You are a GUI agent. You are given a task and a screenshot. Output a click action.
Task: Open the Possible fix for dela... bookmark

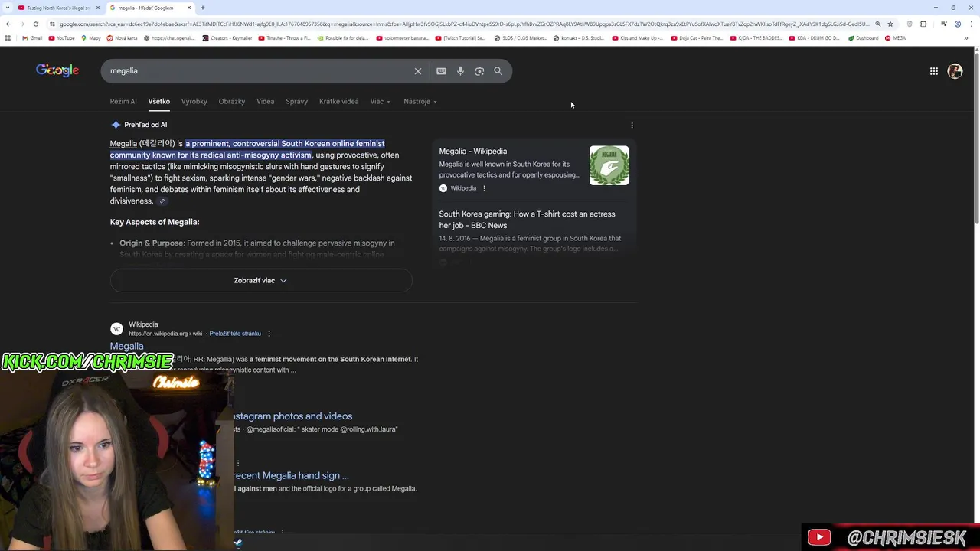coord(341,38)
